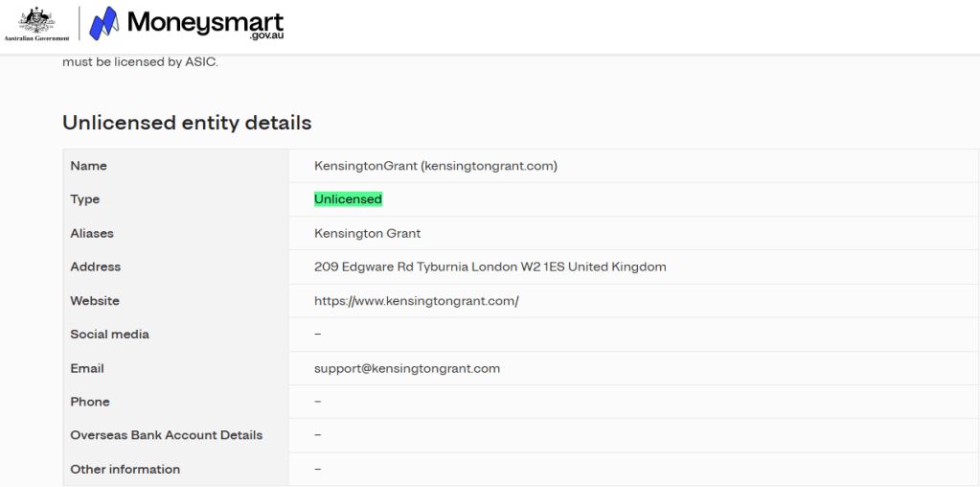Select the 'Unlicensed entity details' heading
Screen dimensions: 980x487
pyautogui.click(x=187, y=123)
